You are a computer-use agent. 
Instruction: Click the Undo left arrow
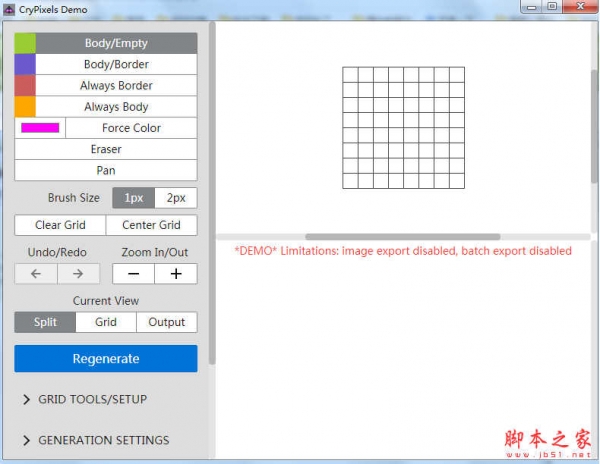(x=36, y=274)
